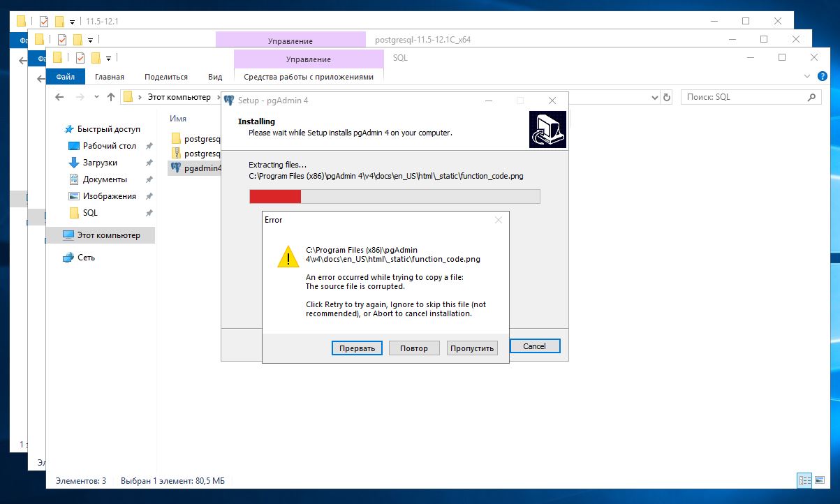Open quick access toolbar customize dropdown
840x504 pixels.
tap(109, 58)
